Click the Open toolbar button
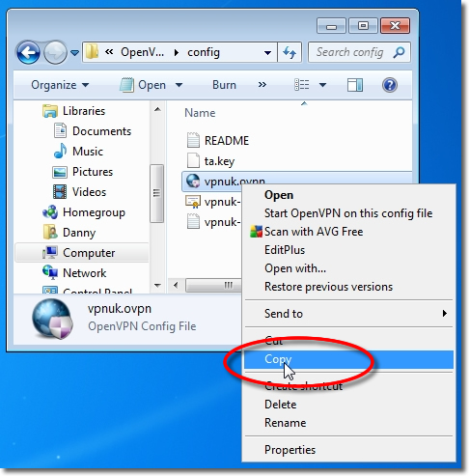The image size is (469, 476). (143, 85)
